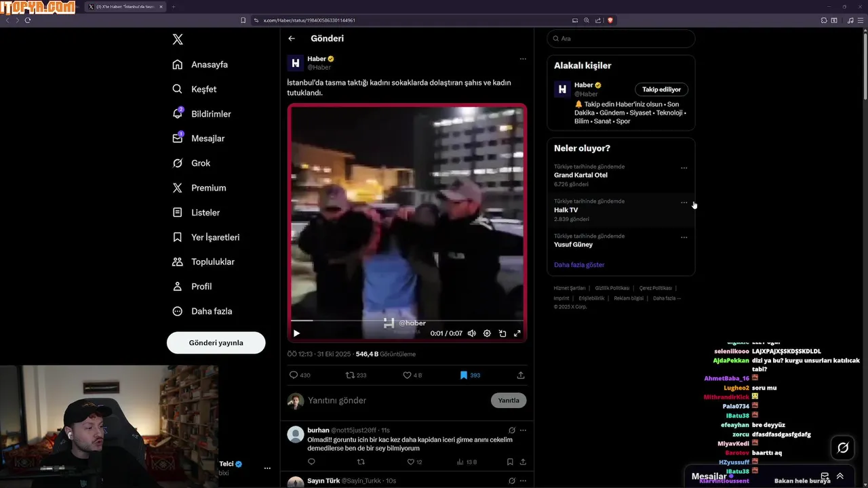Click the Gönderi yayınla button

point(216,343)
